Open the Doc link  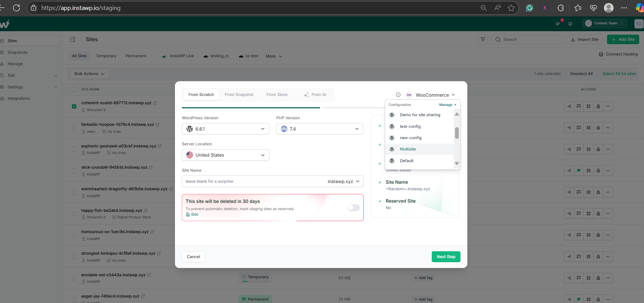pos(192,215)
